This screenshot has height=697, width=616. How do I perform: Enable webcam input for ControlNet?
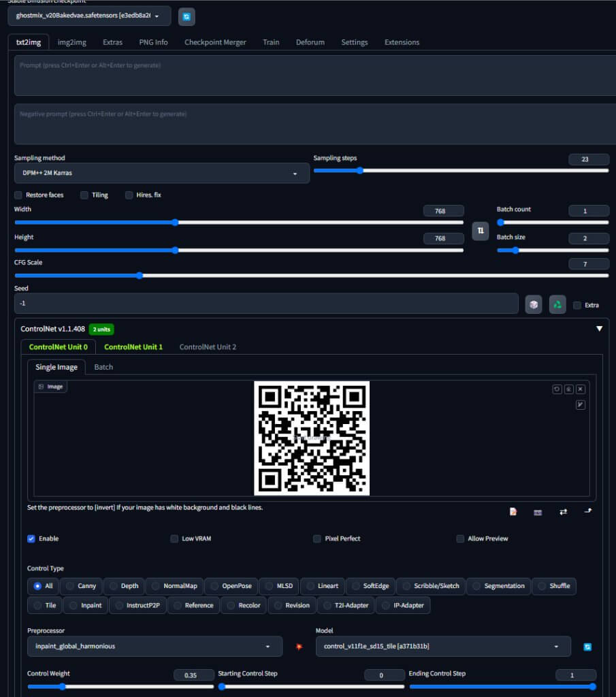[537, 512]
